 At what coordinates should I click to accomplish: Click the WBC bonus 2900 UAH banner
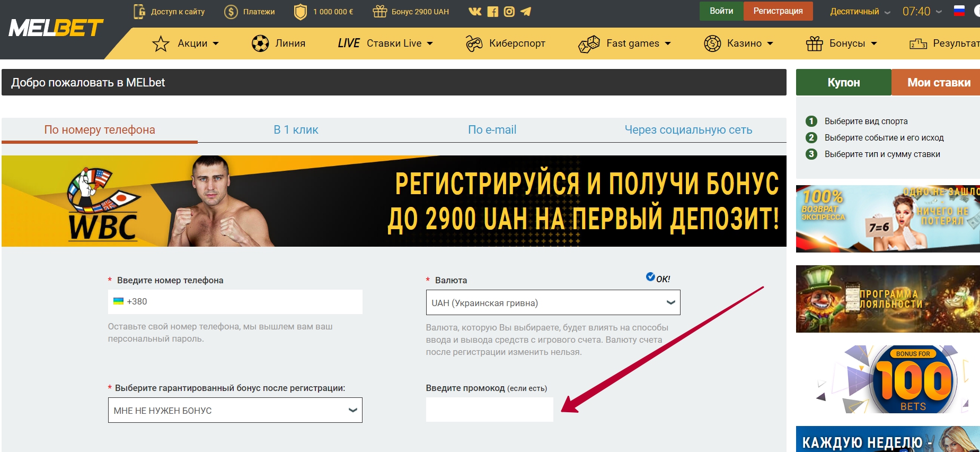[x=394, y=201]
